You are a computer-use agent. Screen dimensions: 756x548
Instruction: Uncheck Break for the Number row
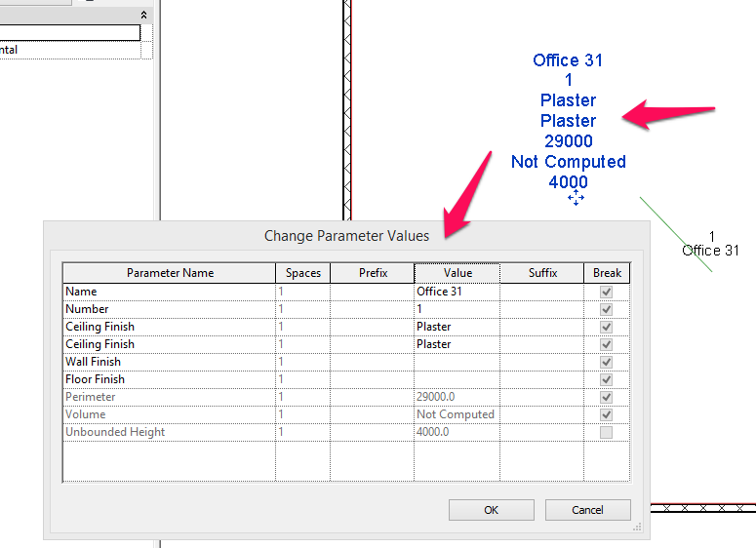606,309
